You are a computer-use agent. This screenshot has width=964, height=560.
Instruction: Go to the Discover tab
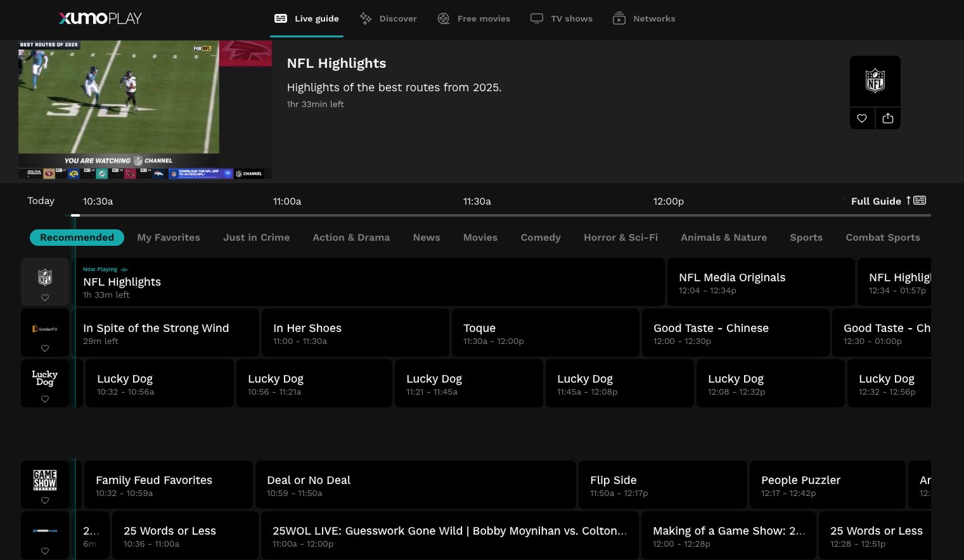click(x=388, y=18)
